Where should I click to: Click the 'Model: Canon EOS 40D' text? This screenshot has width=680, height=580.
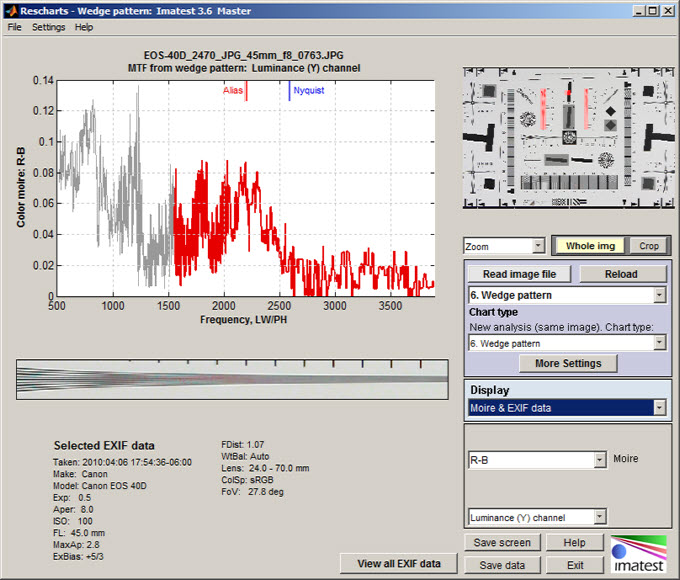tap(100, 486)
